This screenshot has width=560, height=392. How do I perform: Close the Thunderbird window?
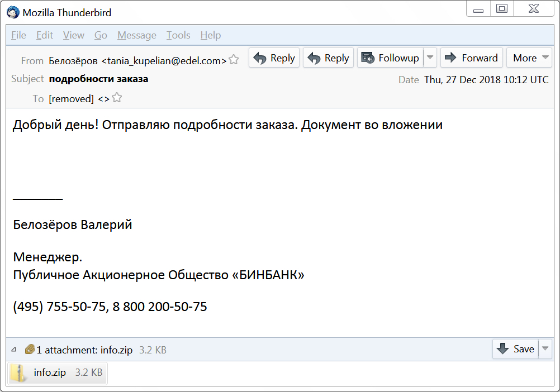point(534,8)
